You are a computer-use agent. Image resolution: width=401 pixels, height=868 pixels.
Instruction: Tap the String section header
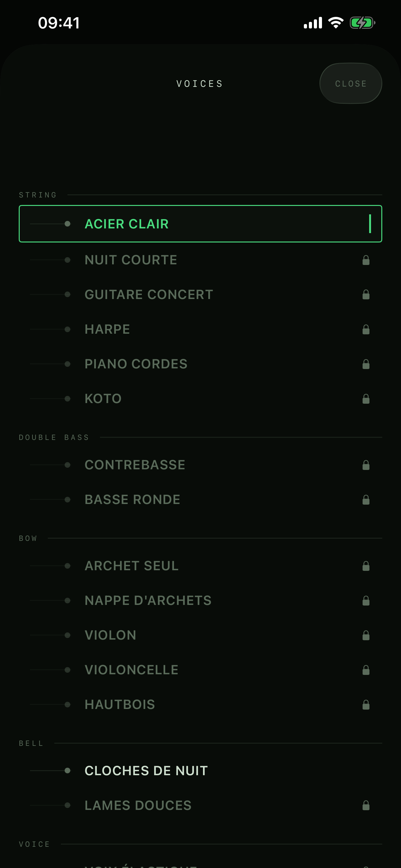38,195
